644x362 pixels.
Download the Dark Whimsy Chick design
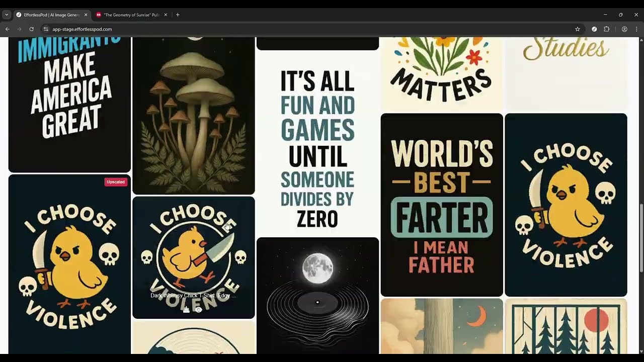pos(186,310)
